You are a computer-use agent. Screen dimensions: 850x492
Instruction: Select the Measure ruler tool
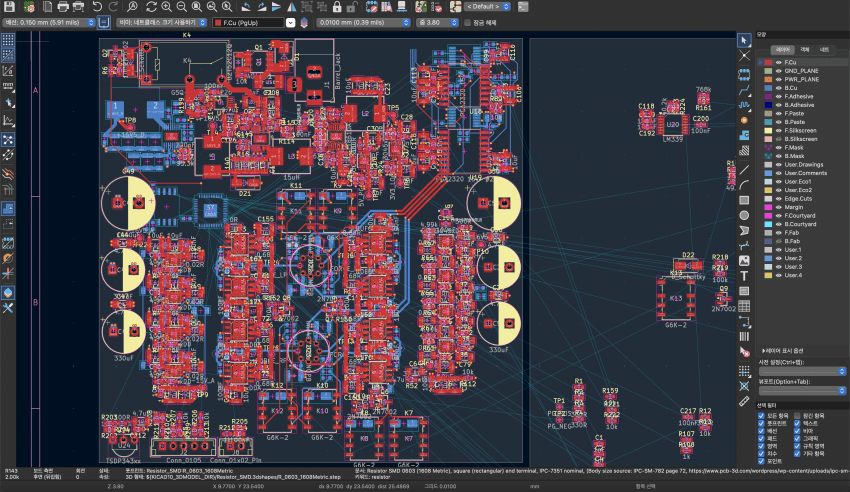744,401
